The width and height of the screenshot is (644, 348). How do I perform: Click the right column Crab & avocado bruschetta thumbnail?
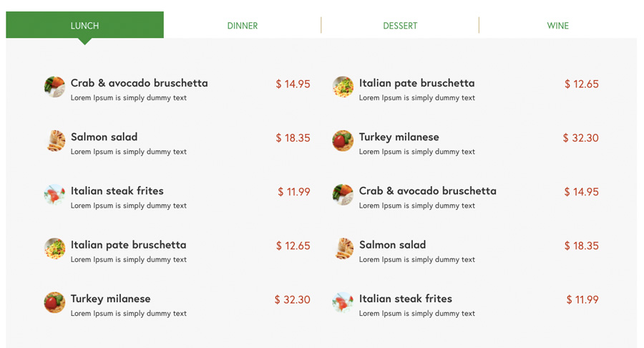tap(343, 194)
